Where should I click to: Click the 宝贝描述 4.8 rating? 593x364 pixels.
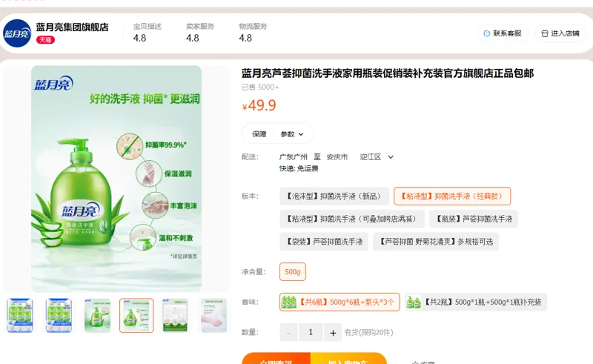pos(147,33)
